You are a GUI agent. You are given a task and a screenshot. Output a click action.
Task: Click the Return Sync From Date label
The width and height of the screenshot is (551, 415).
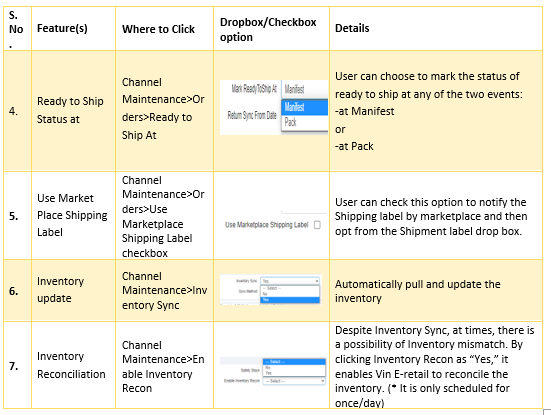pyautogui.click(x=252, y=115)
